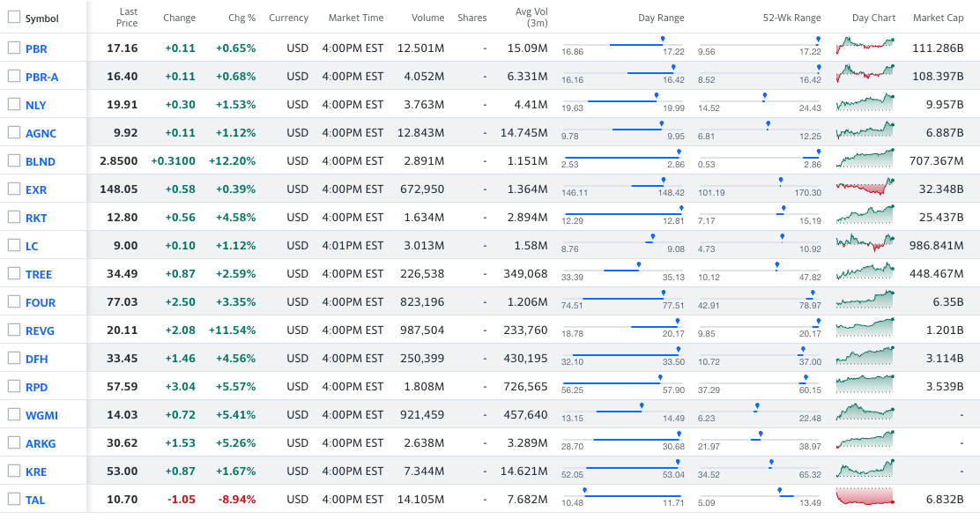Sort by the Symbol column header

point(42,19)
